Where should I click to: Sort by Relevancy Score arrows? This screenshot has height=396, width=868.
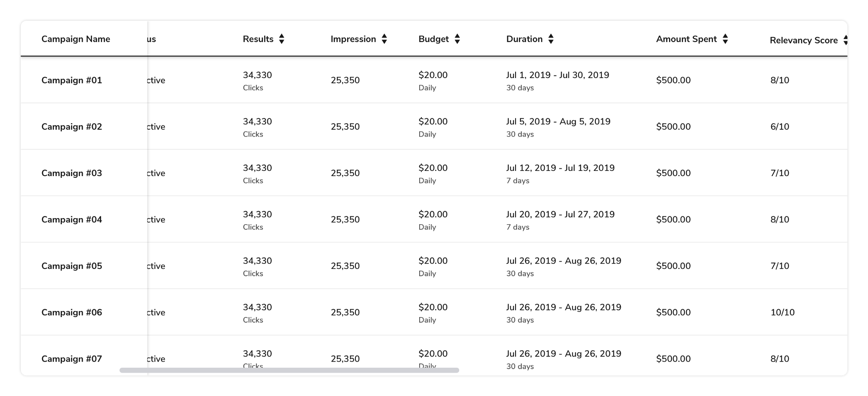pyautogui.click(x=845, y=40)
